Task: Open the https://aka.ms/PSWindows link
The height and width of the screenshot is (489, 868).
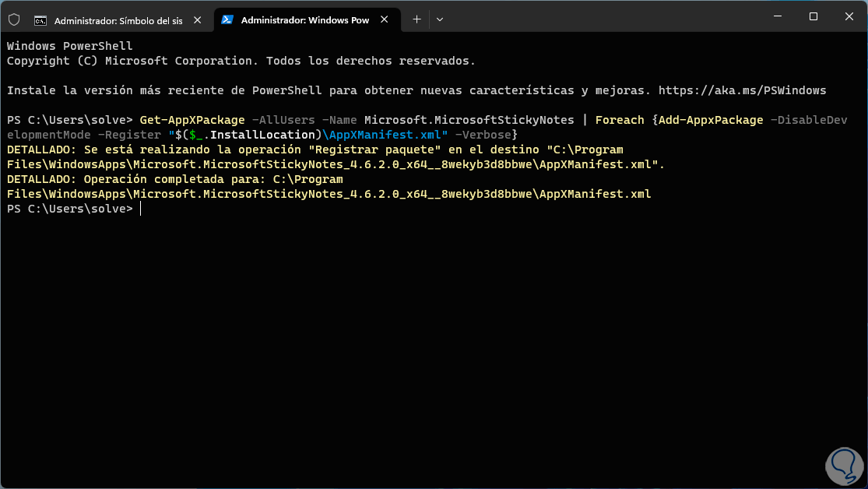Action: (x=742, y=90)
